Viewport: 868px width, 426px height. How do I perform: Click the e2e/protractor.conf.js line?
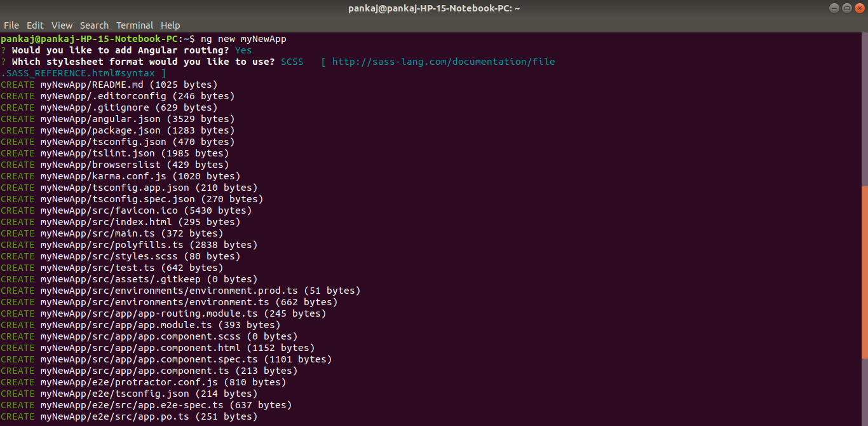pyautogui.click(x=143, y=382)
